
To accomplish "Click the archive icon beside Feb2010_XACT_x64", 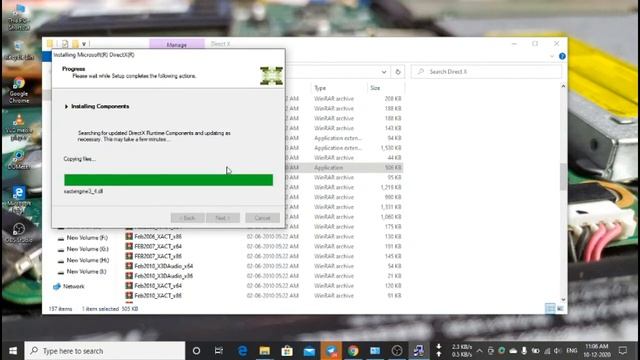I will [129, 285].
